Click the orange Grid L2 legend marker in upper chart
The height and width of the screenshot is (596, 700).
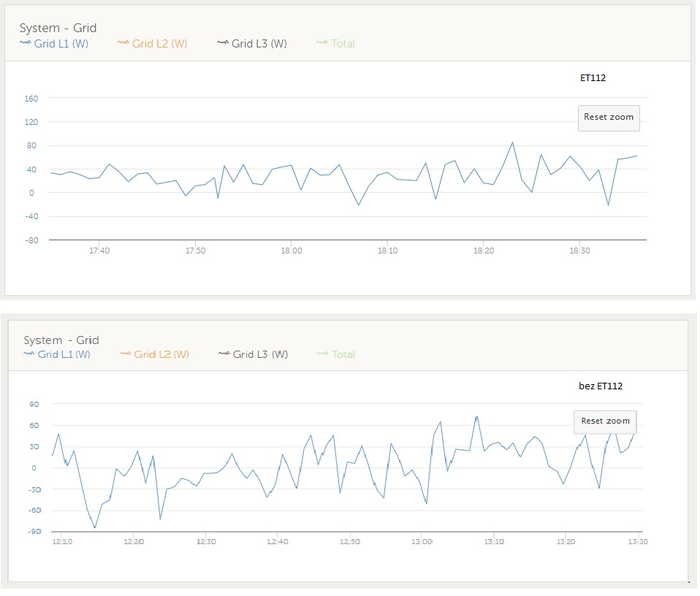123,43
